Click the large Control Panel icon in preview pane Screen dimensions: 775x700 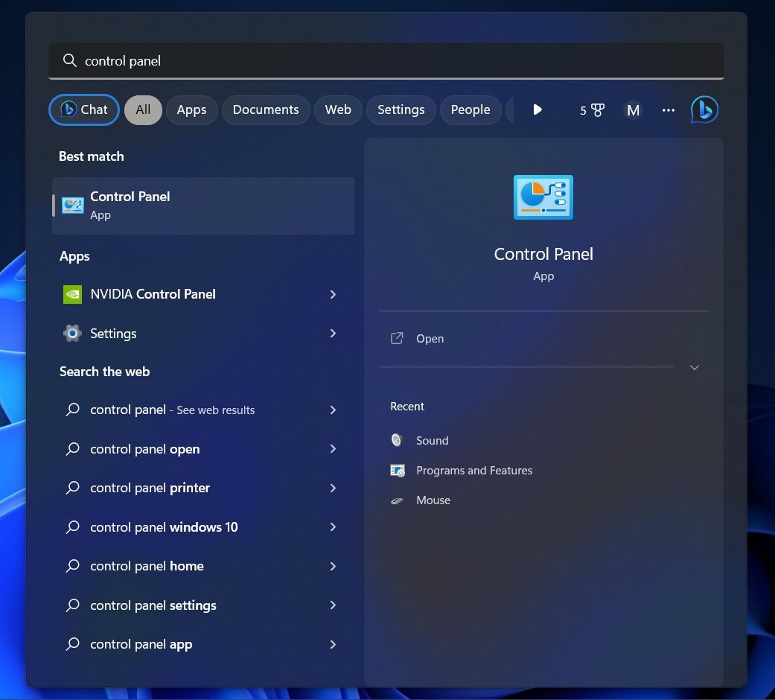pyautogui.click(x=543, y=197)
